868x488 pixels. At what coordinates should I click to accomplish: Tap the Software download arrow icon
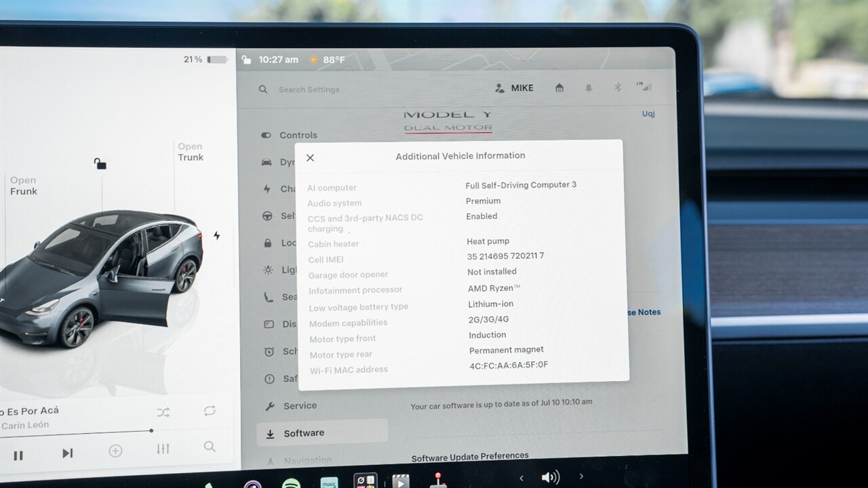click(270, 434)
